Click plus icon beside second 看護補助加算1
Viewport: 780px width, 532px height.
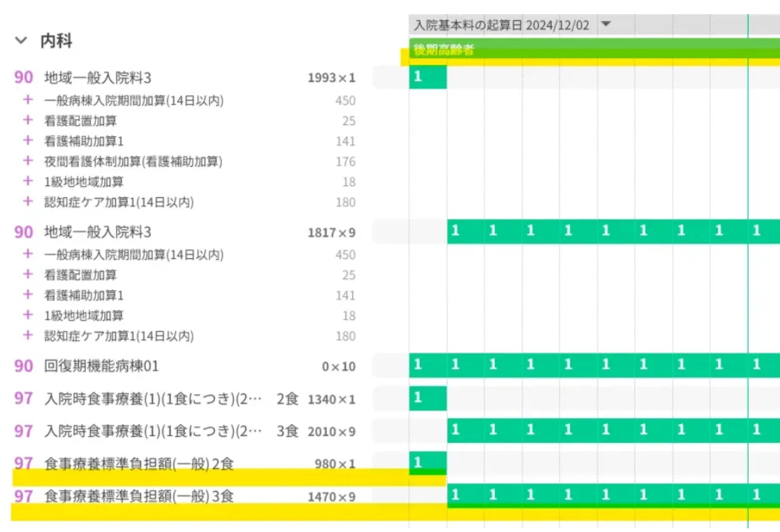point(28,295)
